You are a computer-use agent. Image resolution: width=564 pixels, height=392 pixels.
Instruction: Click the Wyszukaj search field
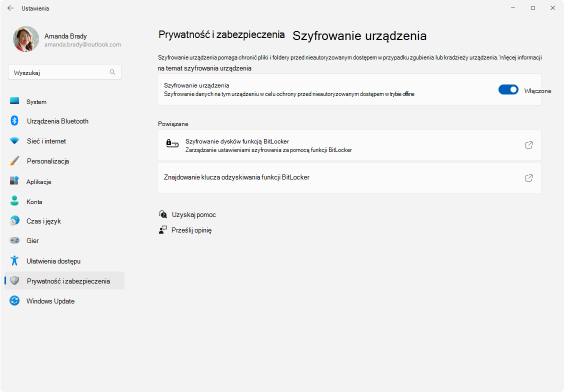pos(60,72)
